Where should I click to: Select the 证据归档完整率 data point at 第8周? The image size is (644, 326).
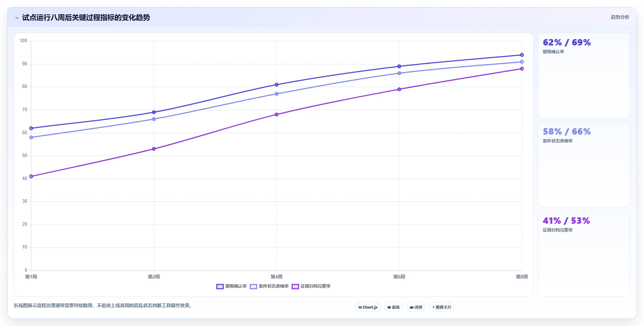click(x=522, y=69)
